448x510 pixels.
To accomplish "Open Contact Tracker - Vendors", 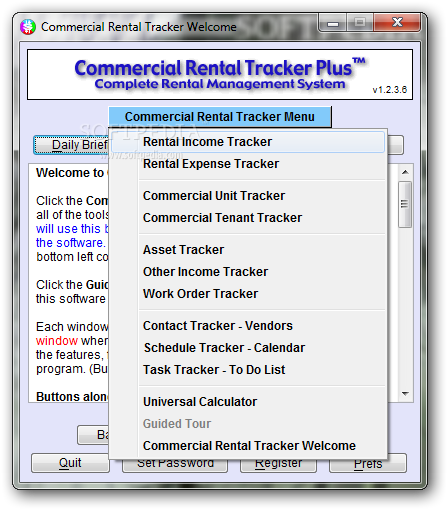I will pos(248,326).
